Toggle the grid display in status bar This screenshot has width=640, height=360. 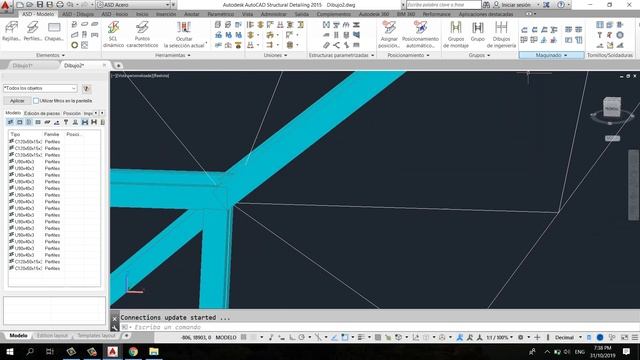click(244, 338)
